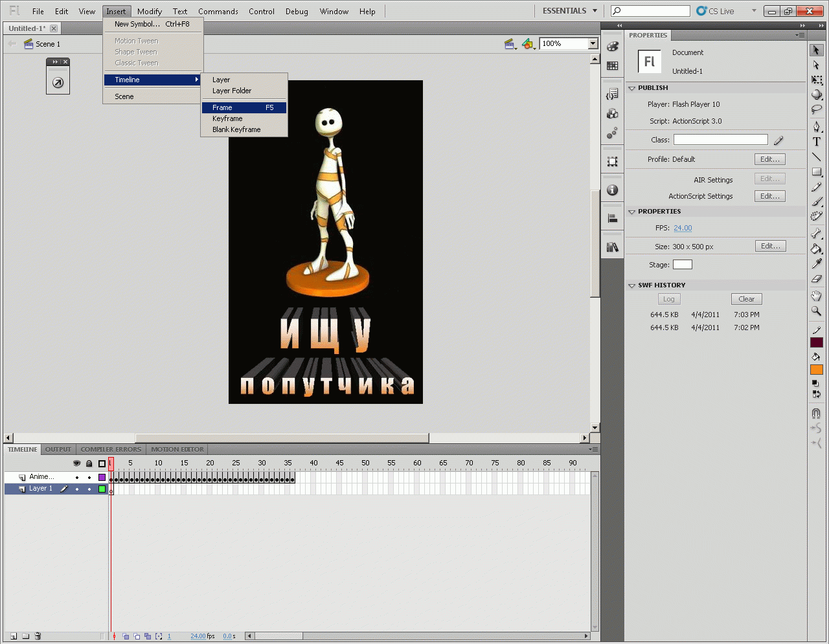Click Clear button in SWF History
This screenshot has height=644, width=829.
747,299
